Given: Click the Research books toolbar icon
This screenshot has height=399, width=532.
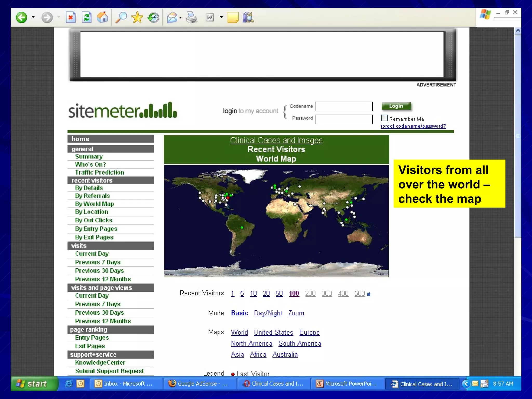Looking at the screenshot, I should [x=248, y=18].
